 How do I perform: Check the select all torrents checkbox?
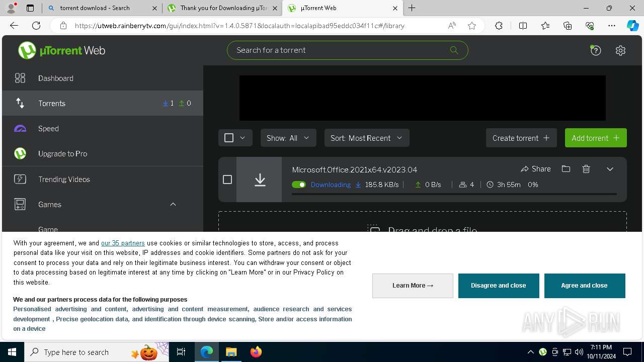click(x=229, y=138)
